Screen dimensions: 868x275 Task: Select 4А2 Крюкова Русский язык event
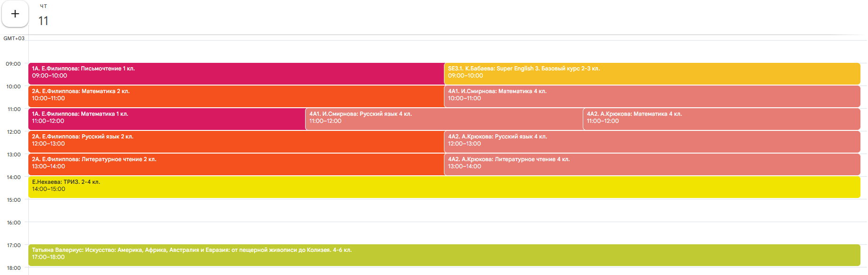tap(652, 142)
